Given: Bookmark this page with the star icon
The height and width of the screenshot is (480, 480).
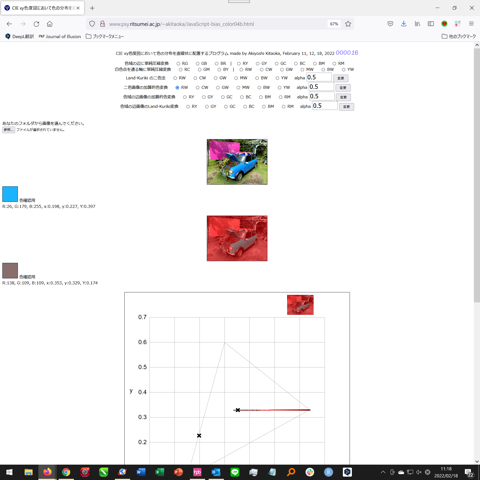Looking at the screenshot, I should click(x=348, y=24).
